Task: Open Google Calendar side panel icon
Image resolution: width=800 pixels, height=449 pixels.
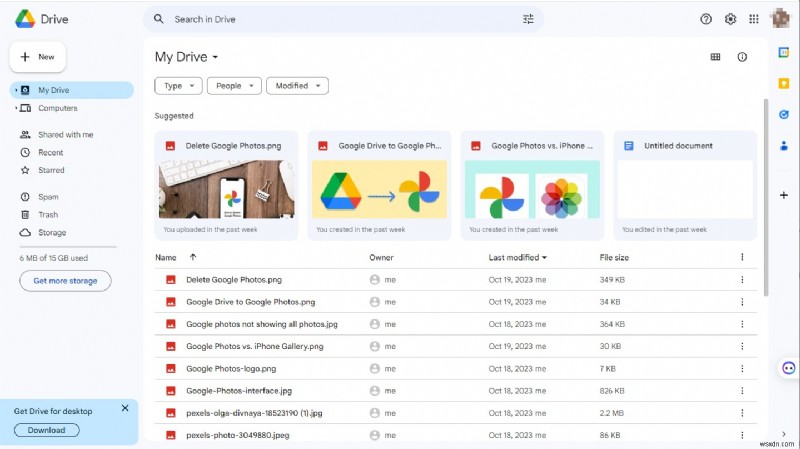Action: coord(784,52)
